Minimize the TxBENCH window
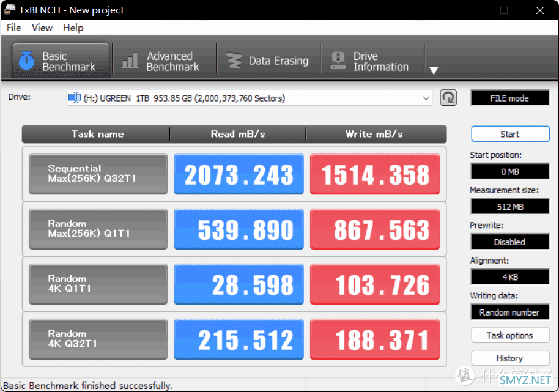Image resolution: width=559 pixels, height=392 pixels. click(468, 10)
